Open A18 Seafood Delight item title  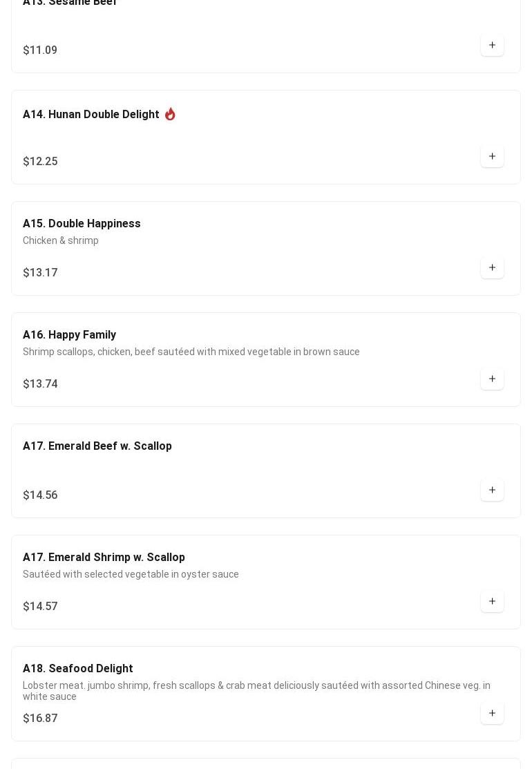pos(77,669)
